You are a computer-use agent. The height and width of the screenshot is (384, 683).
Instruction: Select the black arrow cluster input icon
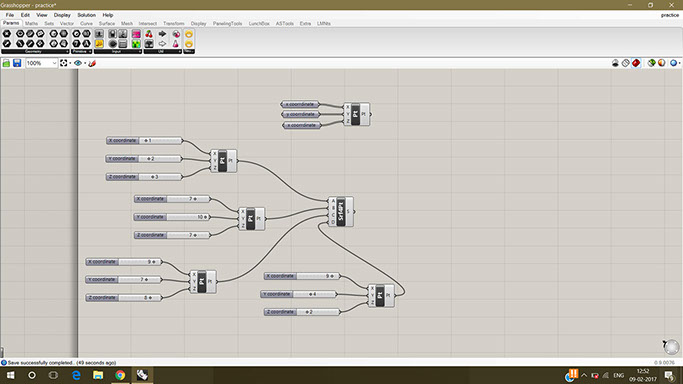coord(162,34)
